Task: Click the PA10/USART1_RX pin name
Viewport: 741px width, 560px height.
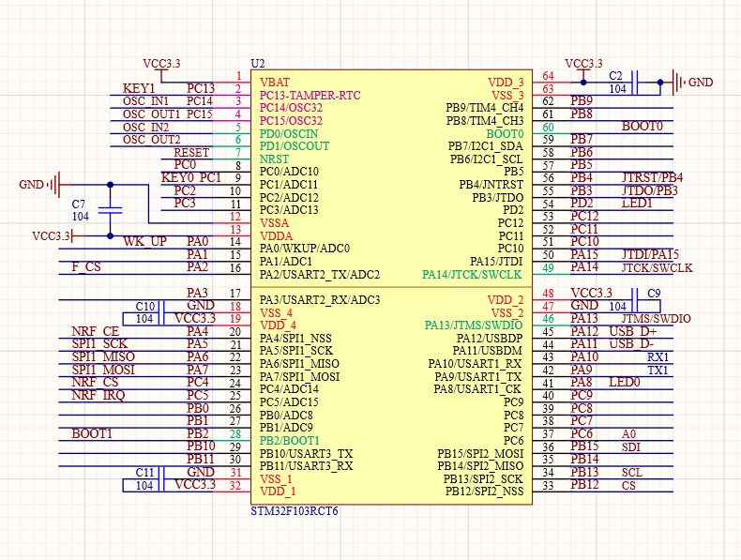Action: (475, 363)
